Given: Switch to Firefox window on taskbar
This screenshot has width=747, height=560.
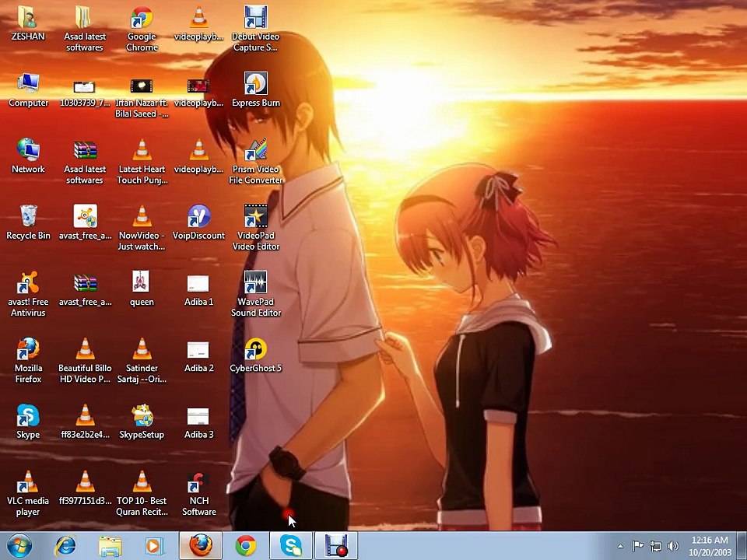Looking at the screenshot, I should [201, 546].
